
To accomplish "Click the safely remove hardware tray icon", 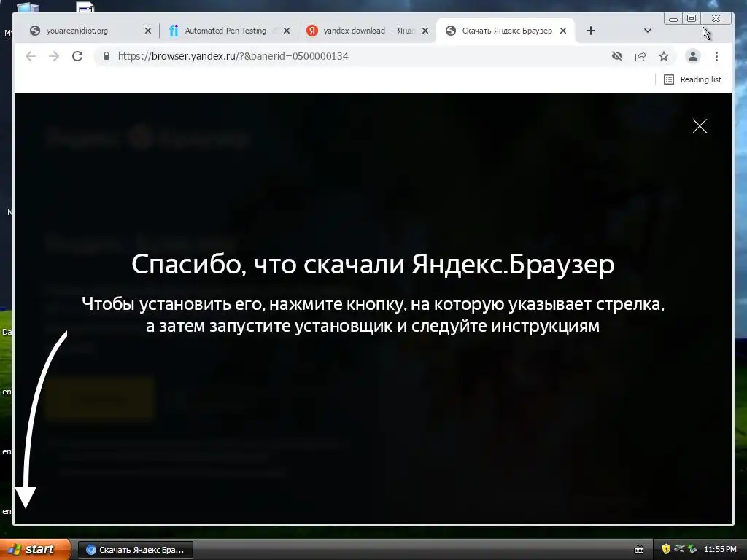I will pos(692,549).
